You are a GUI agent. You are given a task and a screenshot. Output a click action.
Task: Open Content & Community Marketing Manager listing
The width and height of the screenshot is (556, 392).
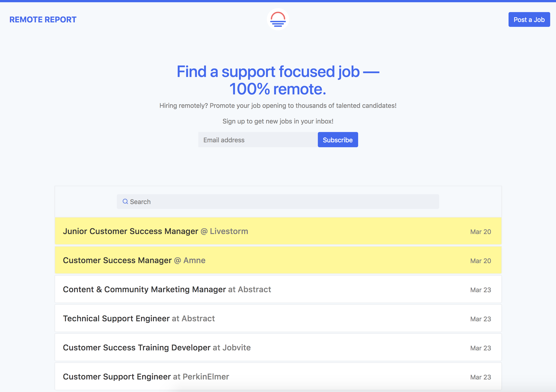pyautogui.click(x=278, y=289)
